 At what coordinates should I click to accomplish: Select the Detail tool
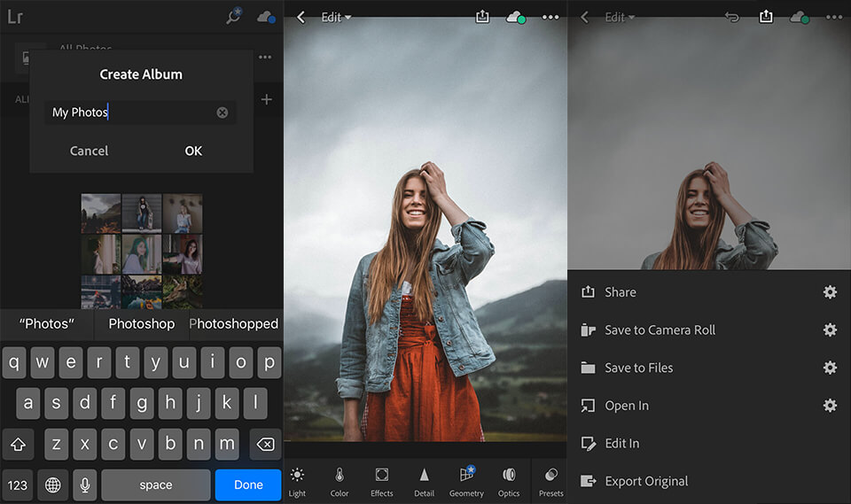click(424, 481)
